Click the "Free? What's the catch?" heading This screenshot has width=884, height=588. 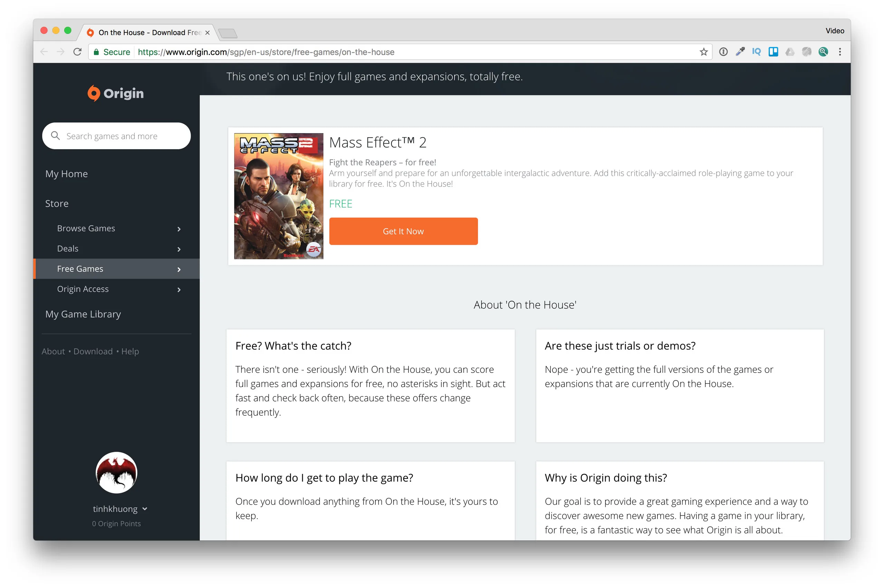[293, 346]
